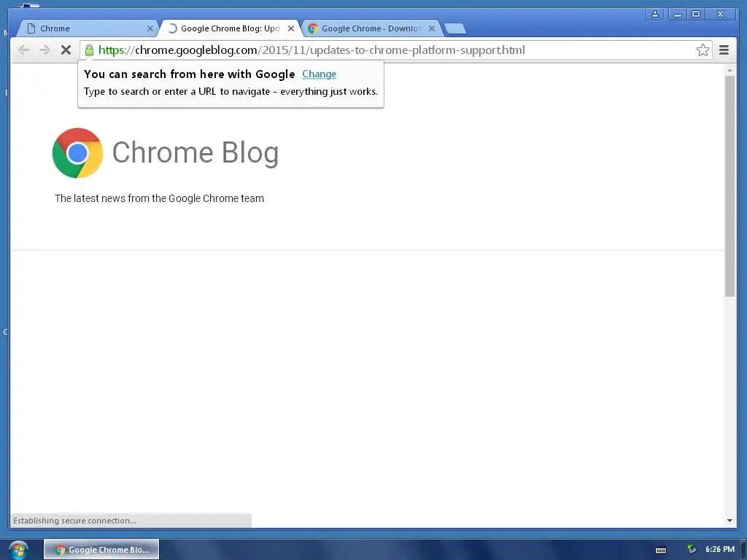This screenshot has width=747, height=560.
Task: Open the on-screen keyboard tray icon
Action: tap(661, 550)
